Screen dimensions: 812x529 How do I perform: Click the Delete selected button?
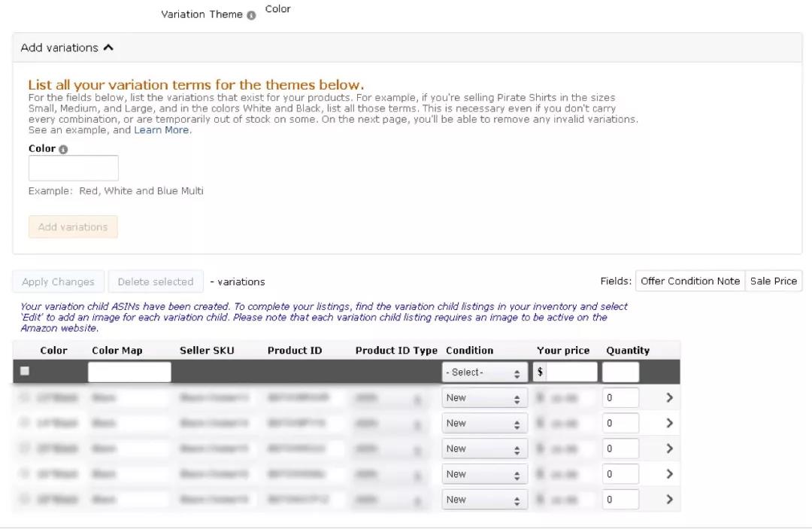pyautogui.click(x=156, y=282)
